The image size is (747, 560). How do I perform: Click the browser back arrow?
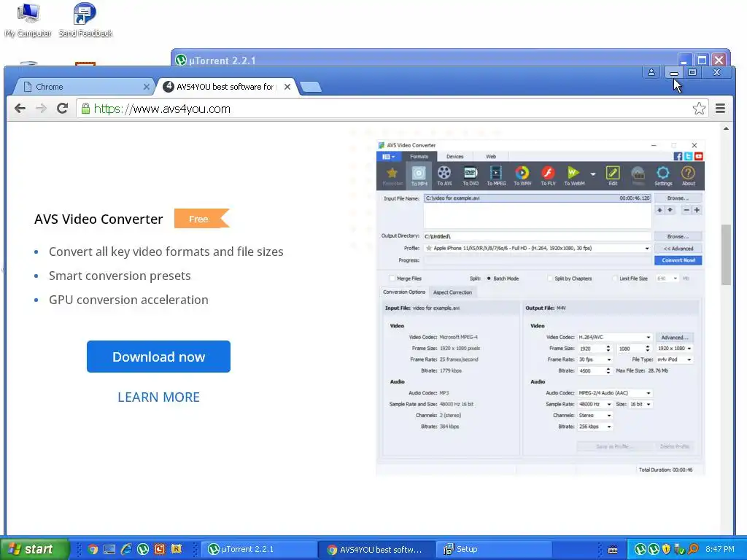[20, 109]
